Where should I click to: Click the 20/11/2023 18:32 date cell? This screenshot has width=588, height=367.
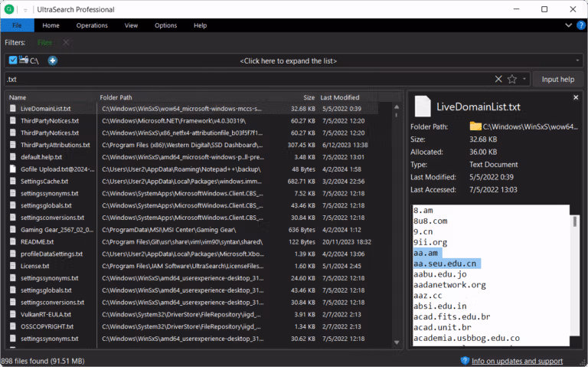[347, 241]
